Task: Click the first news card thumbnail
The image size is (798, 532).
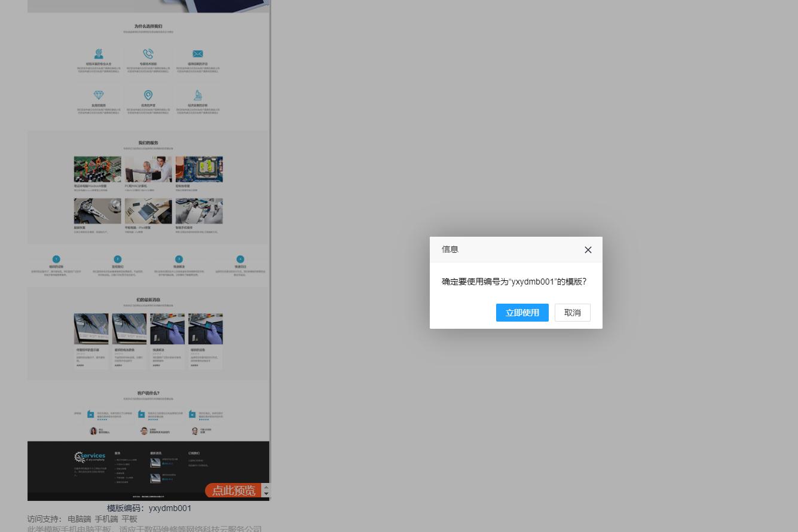Action: [91, 329]
